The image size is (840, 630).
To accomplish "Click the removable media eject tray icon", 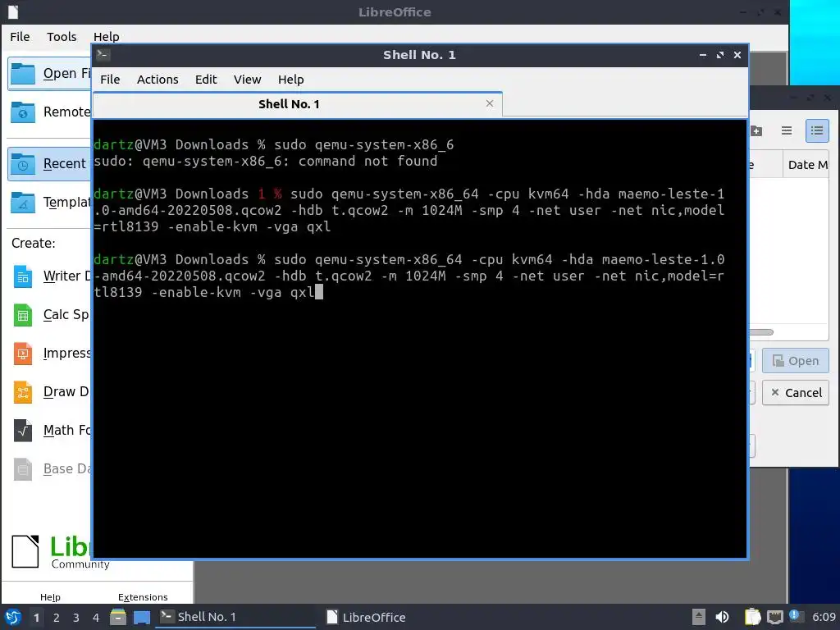I will coord(699,617).
